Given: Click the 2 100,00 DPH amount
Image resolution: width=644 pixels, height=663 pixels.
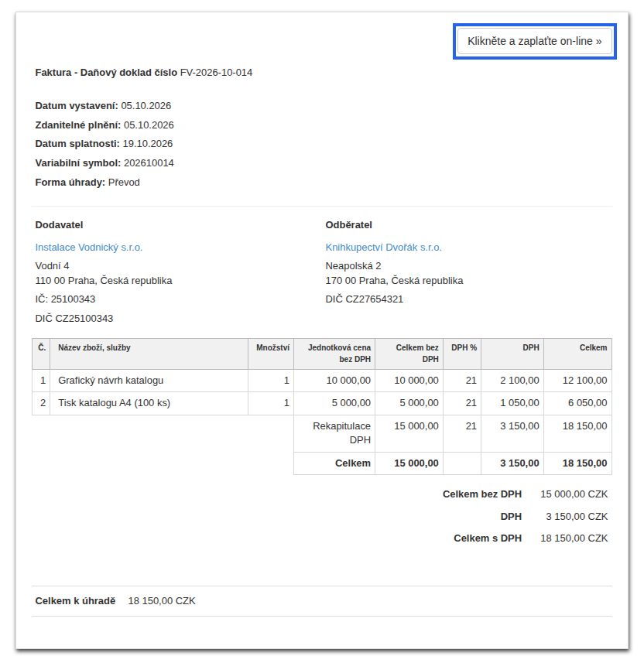Looking at the screenshot, I should (x=519, y=381).
